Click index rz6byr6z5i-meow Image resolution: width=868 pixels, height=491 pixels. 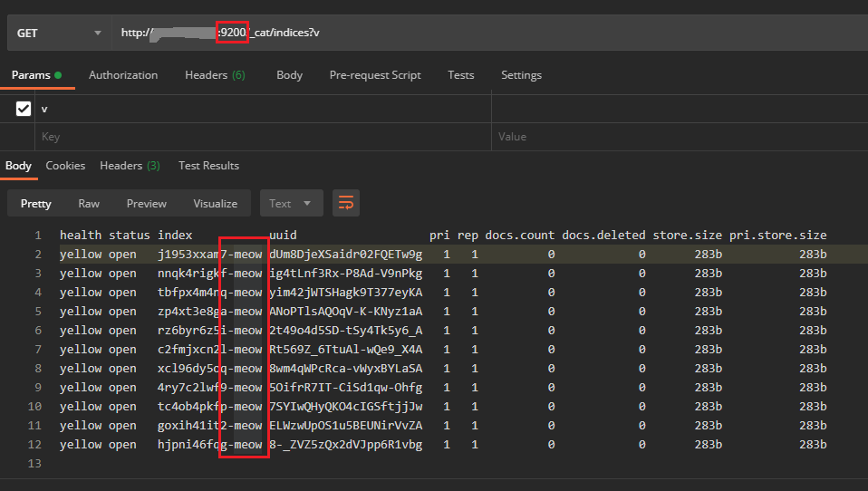click(210, 330)
